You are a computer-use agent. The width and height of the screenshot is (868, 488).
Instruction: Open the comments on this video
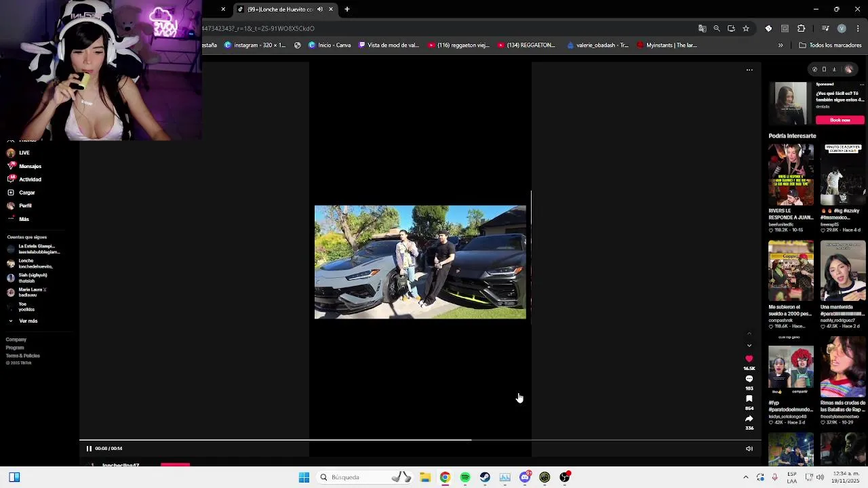click(x=749, y=379)
